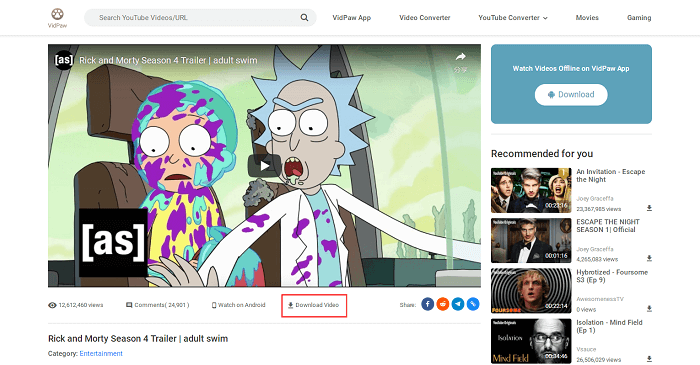Go to the Movies page
This screenshot has height=365, width=700.
click(587, 17)
